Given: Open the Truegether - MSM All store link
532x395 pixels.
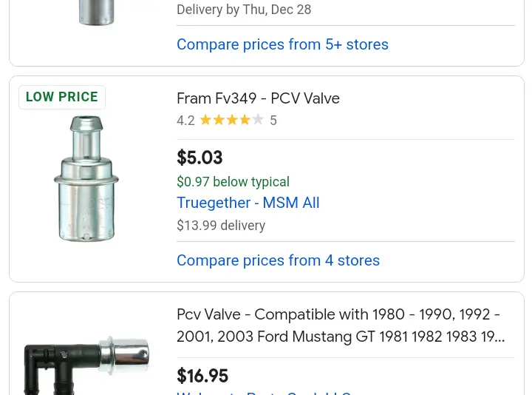Looking at the screenshot, I should click(x=248, y=203).
